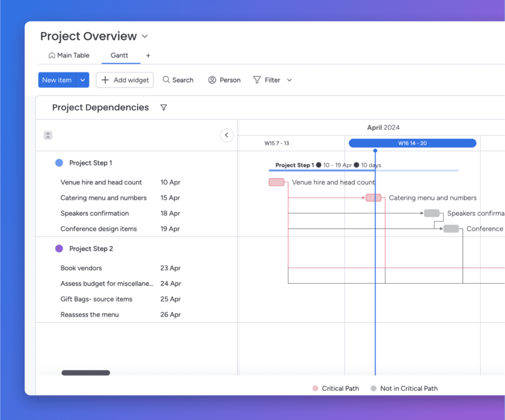Click the Project Step 1 blue circle

pos(59,163)
